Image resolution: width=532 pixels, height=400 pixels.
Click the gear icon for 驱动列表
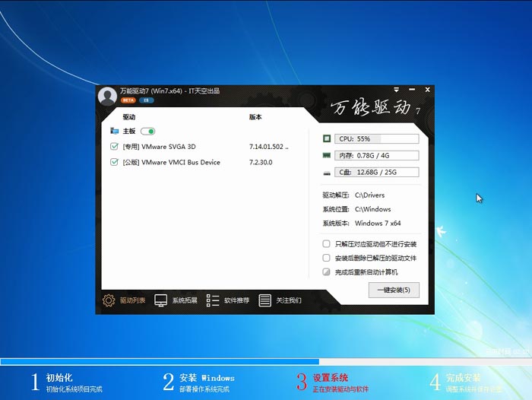click(108, 300)
